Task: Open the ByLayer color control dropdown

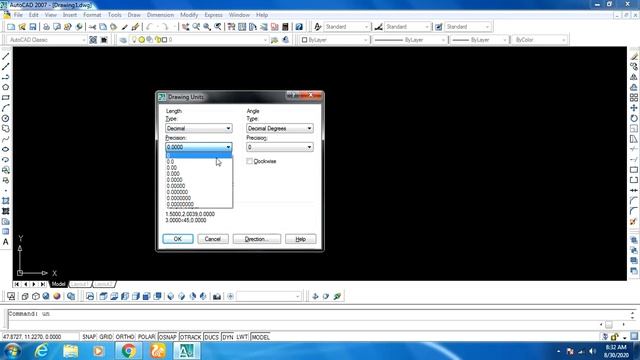Action: [x=334, y=40]
